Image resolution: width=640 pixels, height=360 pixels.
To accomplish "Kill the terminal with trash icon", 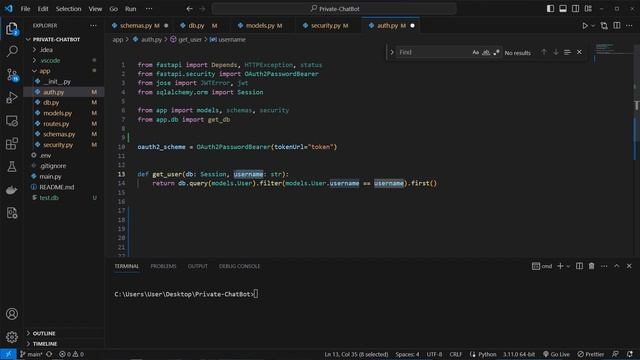I will 591,266.
